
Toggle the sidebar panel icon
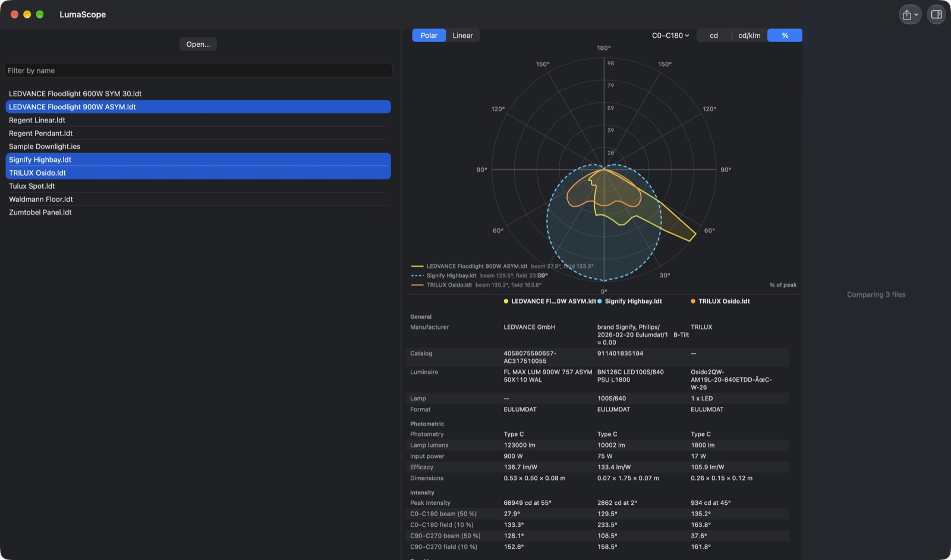pos(936,15)
